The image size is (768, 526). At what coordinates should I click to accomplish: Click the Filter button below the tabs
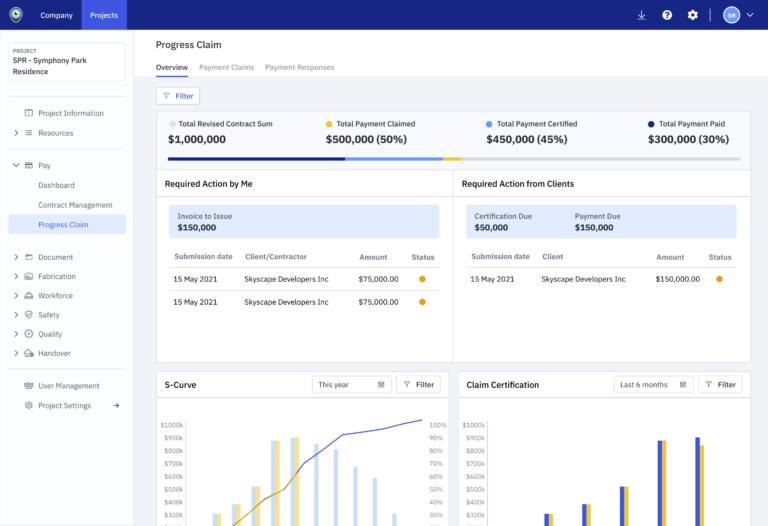[178, 96]
